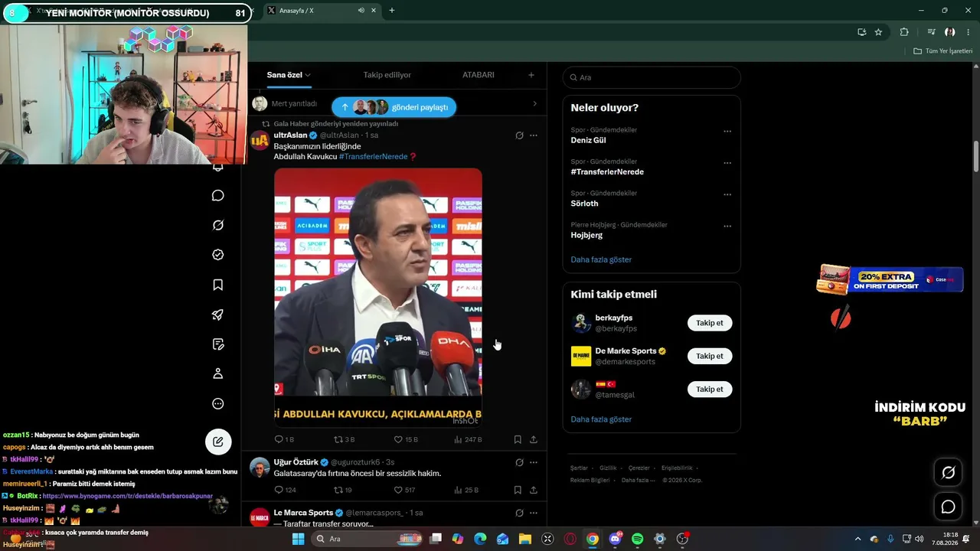
Task: Bookmark the ultrAslan post
Action: 518,440
